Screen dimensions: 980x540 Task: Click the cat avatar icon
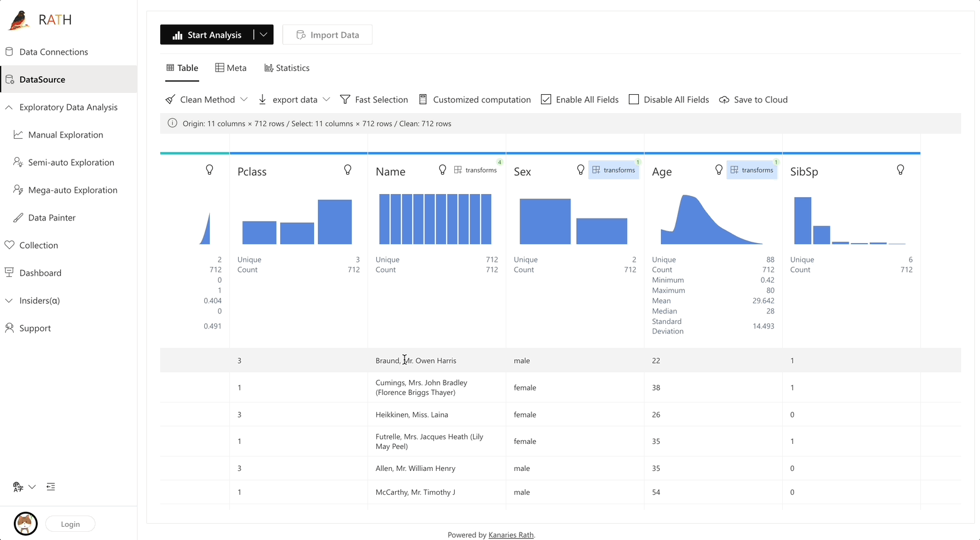tap(26, 523)
